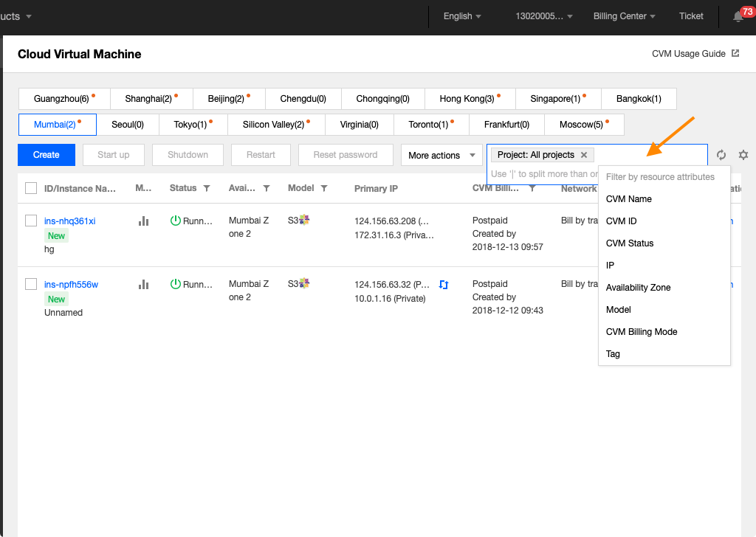Check the box for instance ins-nhq361xi

[x=31, y=221]
